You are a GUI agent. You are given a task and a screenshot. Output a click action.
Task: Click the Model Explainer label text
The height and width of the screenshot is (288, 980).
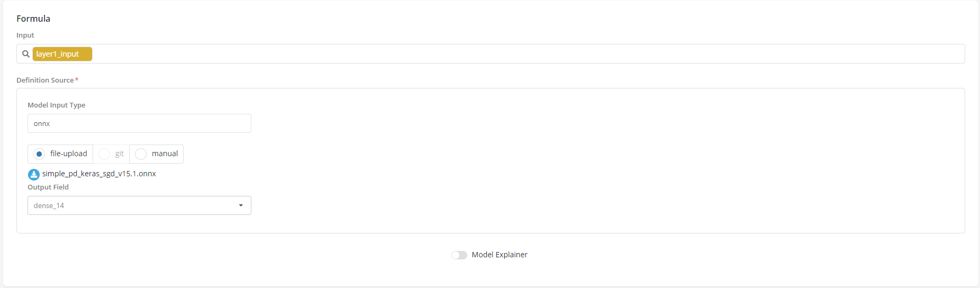click(x=500, y=255)
